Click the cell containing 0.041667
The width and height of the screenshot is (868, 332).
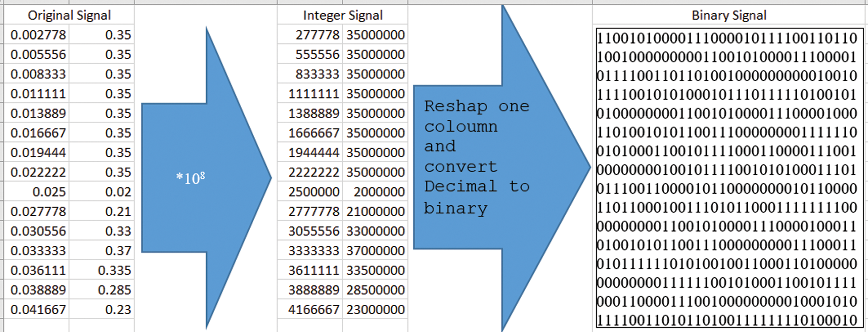click(x=38, y=309)
